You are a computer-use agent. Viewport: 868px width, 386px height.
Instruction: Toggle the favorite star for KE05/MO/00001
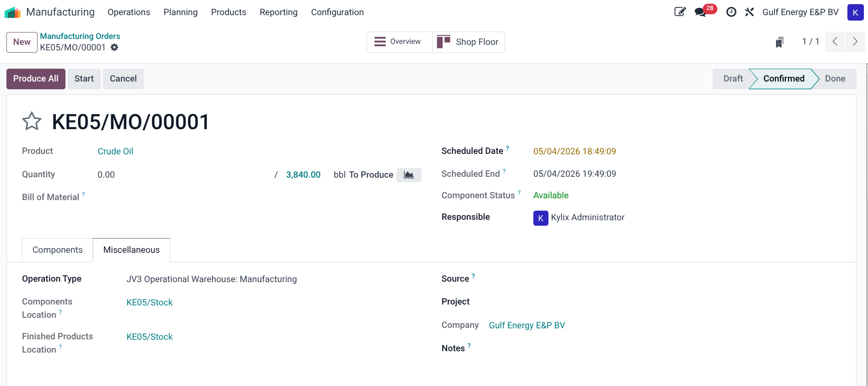(32, 121)
